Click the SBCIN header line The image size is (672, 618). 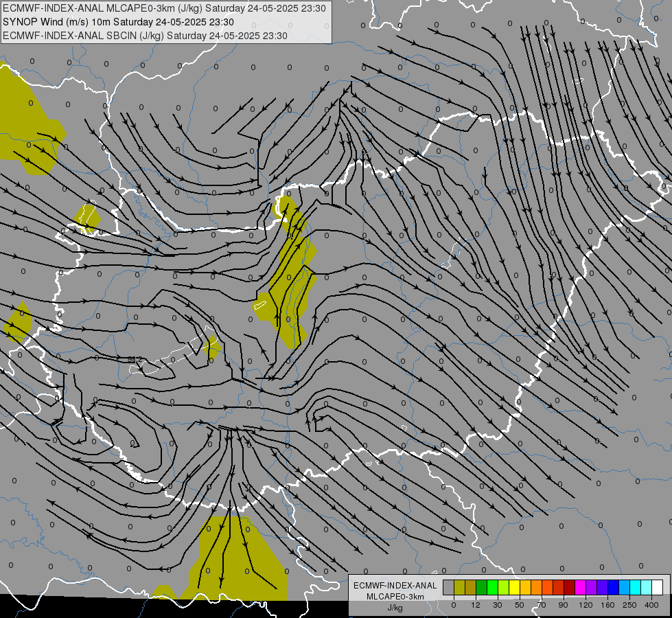(145, 36)
